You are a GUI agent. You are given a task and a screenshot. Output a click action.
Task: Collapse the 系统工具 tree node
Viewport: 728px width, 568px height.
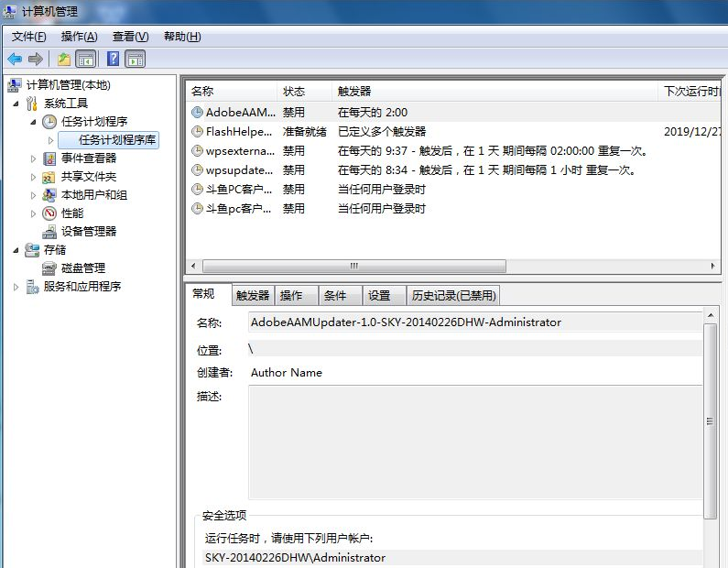16,104
